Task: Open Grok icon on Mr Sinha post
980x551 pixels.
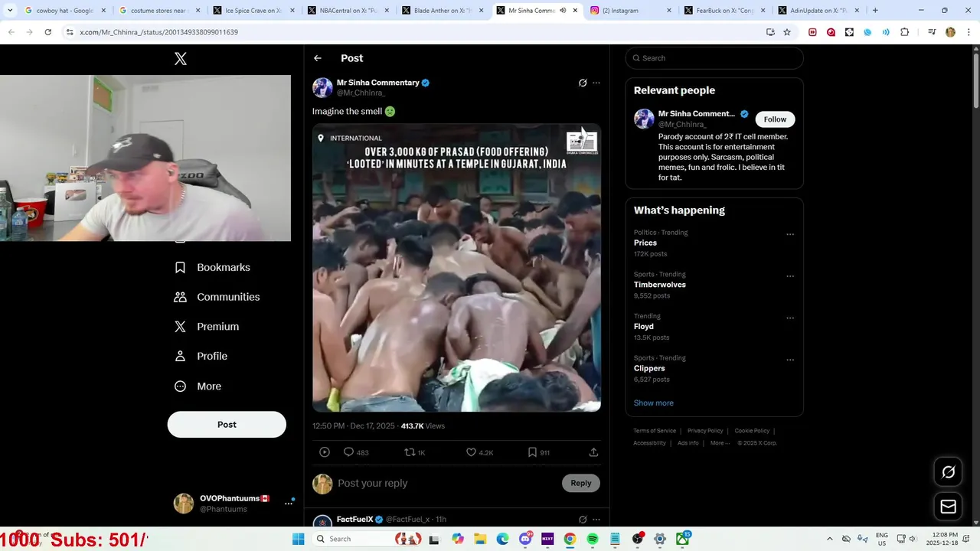Action: pos(583,83)
